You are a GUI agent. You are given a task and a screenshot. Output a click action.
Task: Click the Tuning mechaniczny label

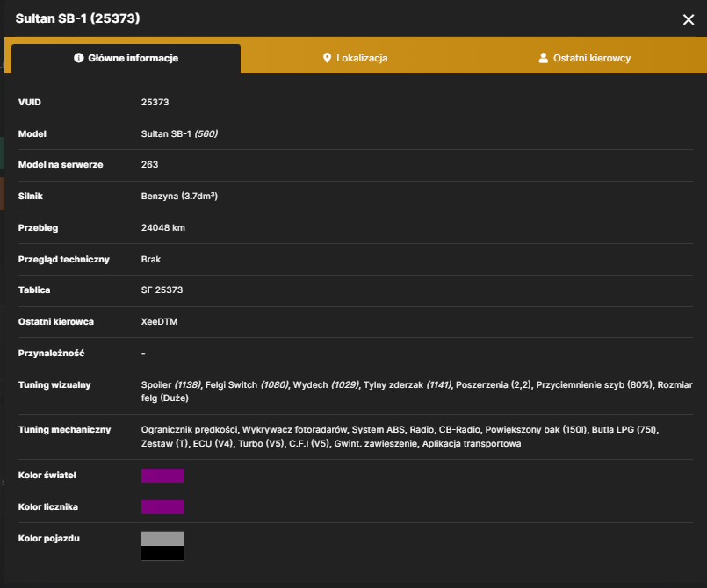coord(64,429)
